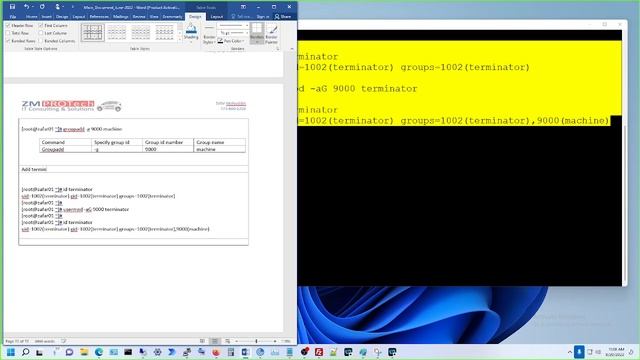Click the zoom out minus button
This screenshot has width=640, height=360.
click(236, 341)
